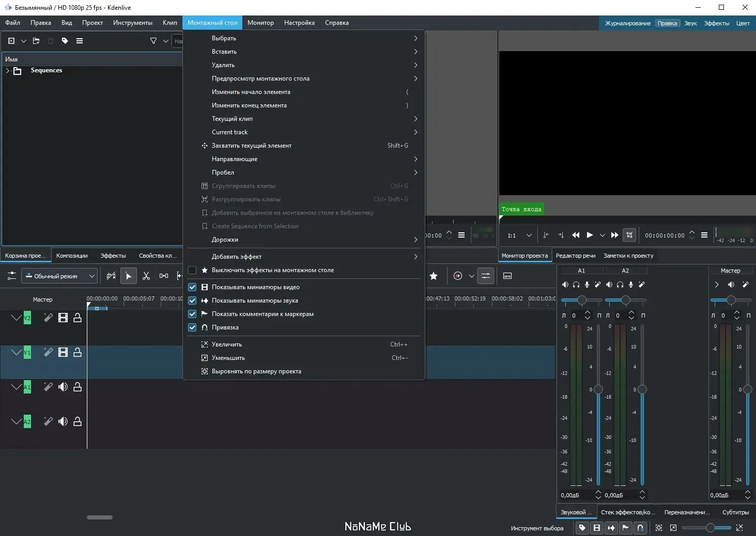The width and height of the screenshot is (756, 536).
Task: Select the razor (scissors) tool
Action: tap(146, 276)
